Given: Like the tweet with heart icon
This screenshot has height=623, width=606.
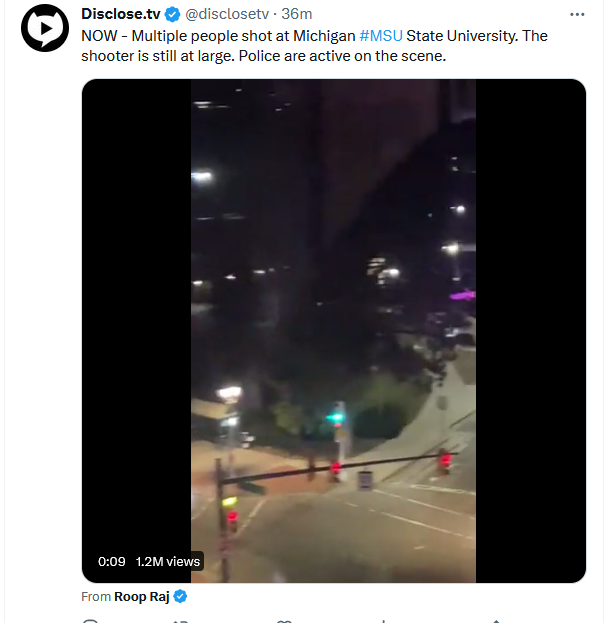Looking at the screenshot, I should [x=284, y=621].
